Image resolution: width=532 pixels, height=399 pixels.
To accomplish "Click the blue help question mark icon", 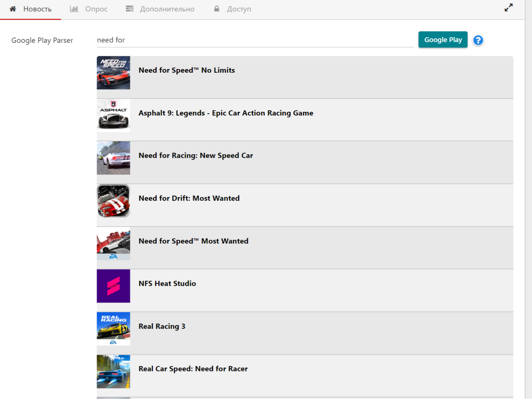I will click(478, 40).
